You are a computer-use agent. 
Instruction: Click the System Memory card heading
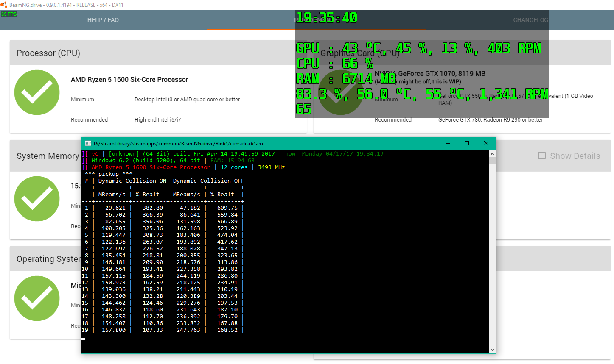click(48, 156)
